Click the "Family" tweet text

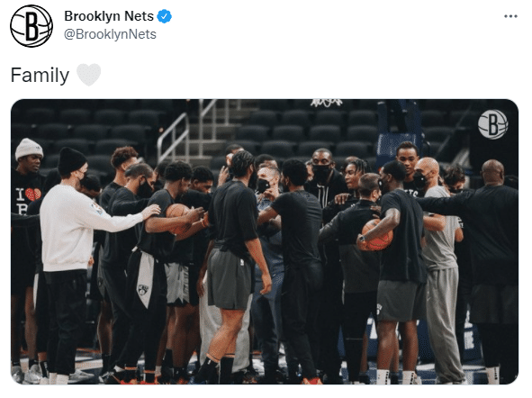pyautogui.click(x=40, y=75)
